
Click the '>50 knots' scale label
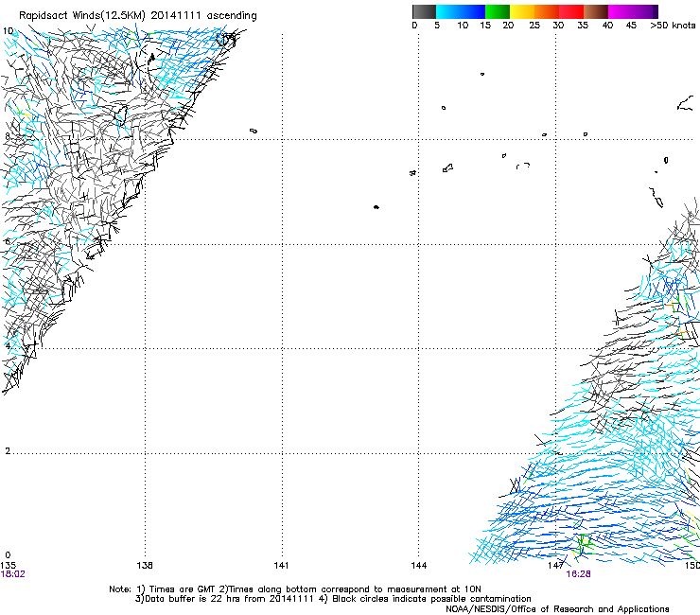(673, 26)
